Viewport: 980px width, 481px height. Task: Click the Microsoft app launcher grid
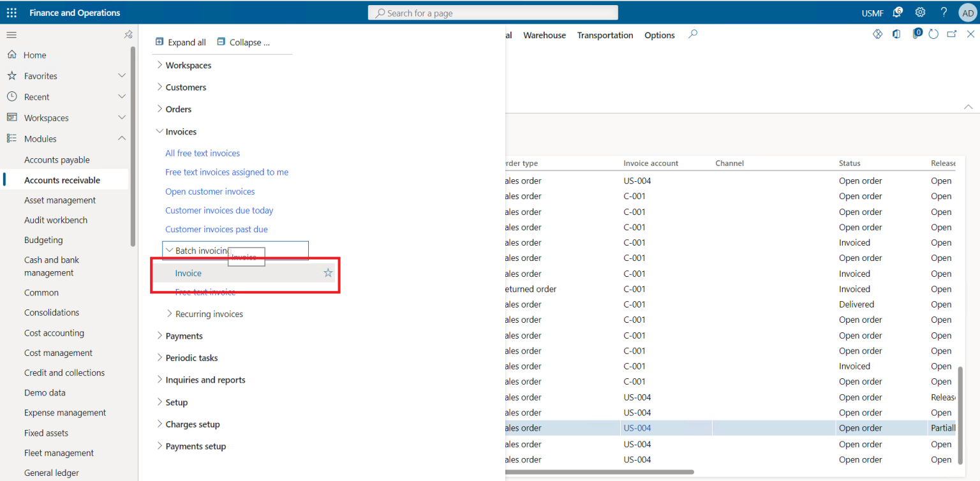coord(11,12)
